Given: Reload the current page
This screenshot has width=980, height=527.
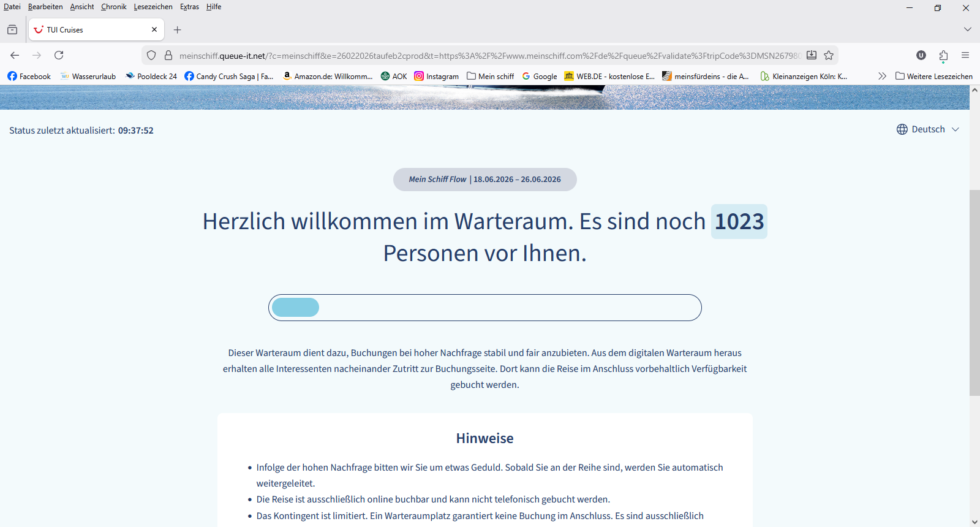Looking at the screenshot, I should (59, 55).
